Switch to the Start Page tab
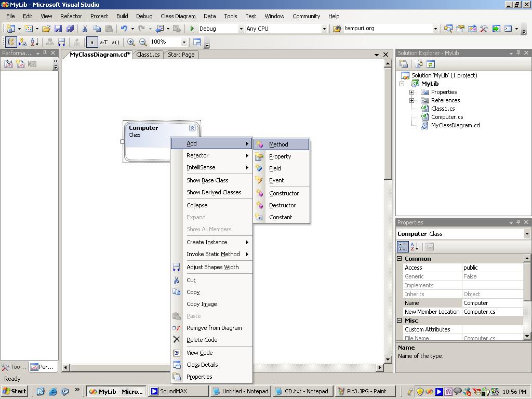This screenshot has height=399, width=532. (181, 55)
